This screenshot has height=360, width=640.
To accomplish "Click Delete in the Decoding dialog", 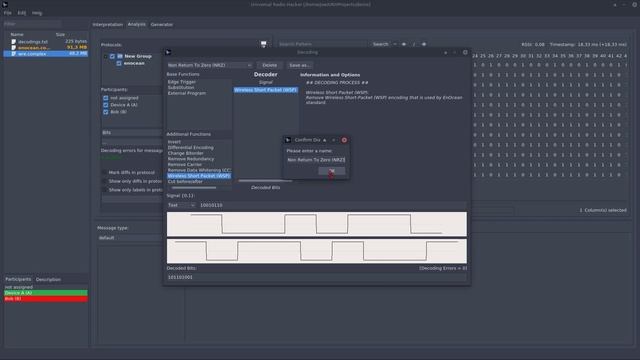I will (x=269, y=65).
